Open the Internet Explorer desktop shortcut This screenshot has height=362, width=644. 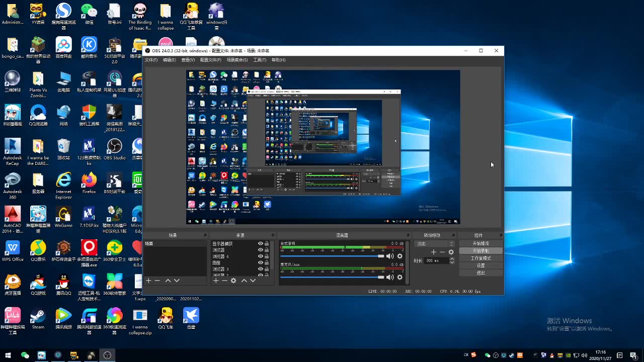pyautogui.click(x=63, y=186)
